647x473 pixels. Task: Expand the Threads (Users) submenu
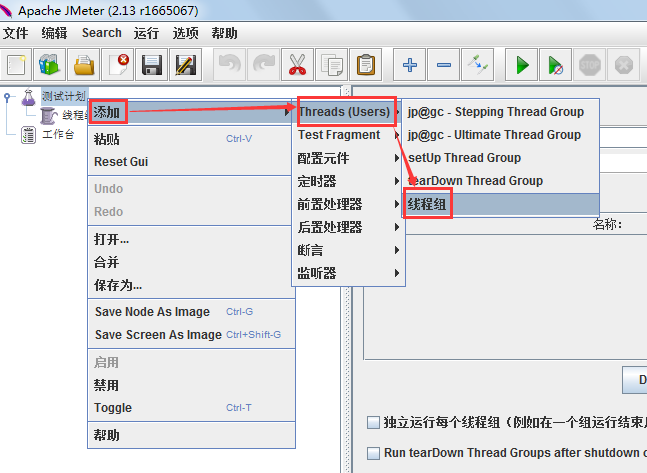[347, 112]
